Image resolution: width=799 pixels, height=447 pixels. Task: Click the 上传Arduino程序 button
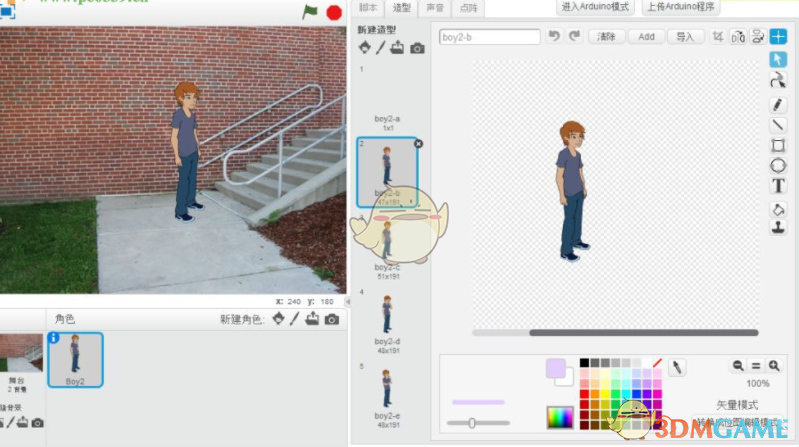point(681,7)
